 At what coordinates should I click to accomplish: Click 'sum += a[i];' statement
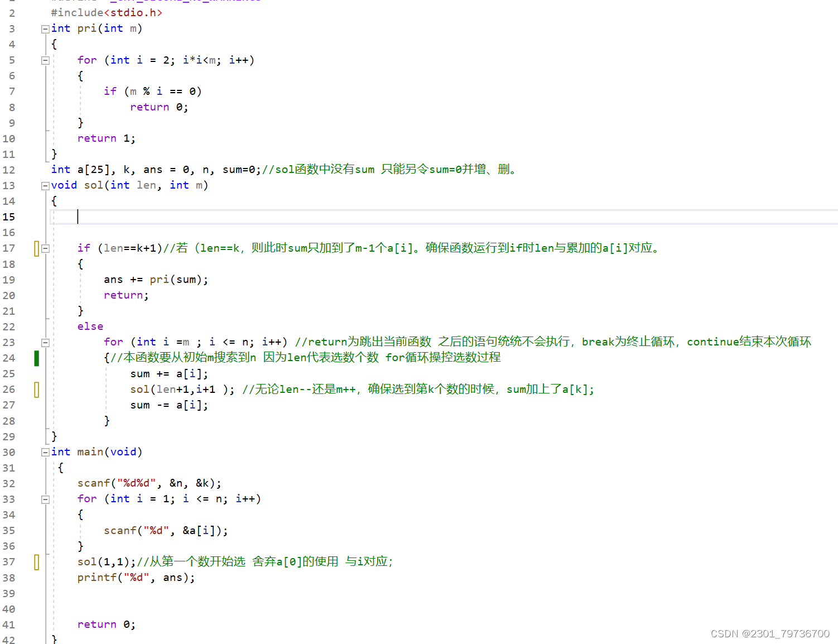169,374
